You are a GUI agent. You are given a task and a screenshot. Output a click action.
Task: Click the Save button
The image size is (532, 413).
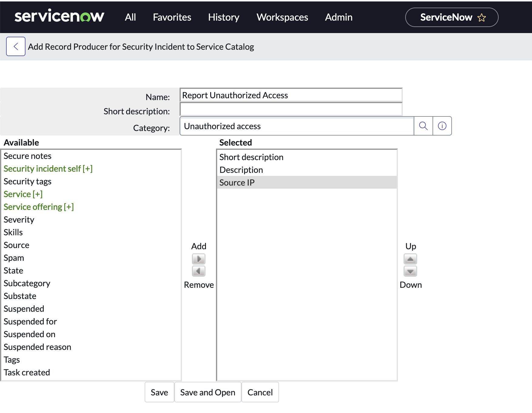159,392
